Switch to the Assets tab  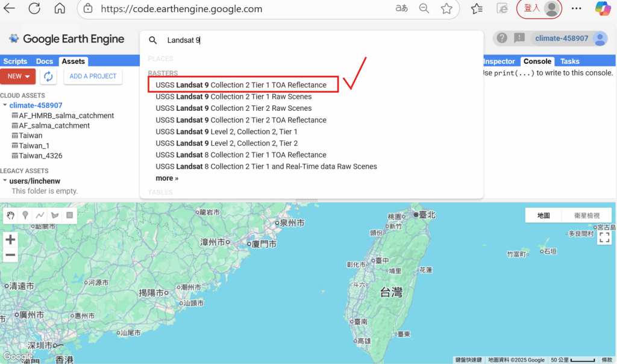click(x=73, y=61)
